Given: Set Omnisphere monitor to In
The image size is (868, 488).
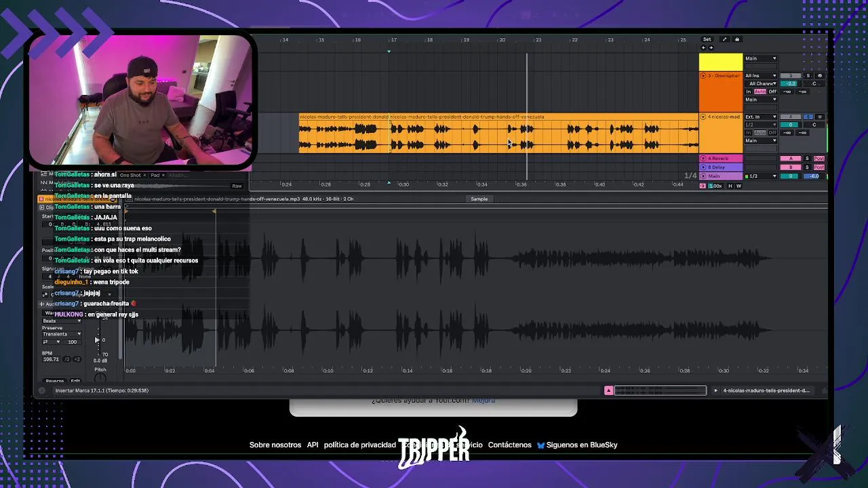Looking at the screenshot, I should tap(749, 91).
